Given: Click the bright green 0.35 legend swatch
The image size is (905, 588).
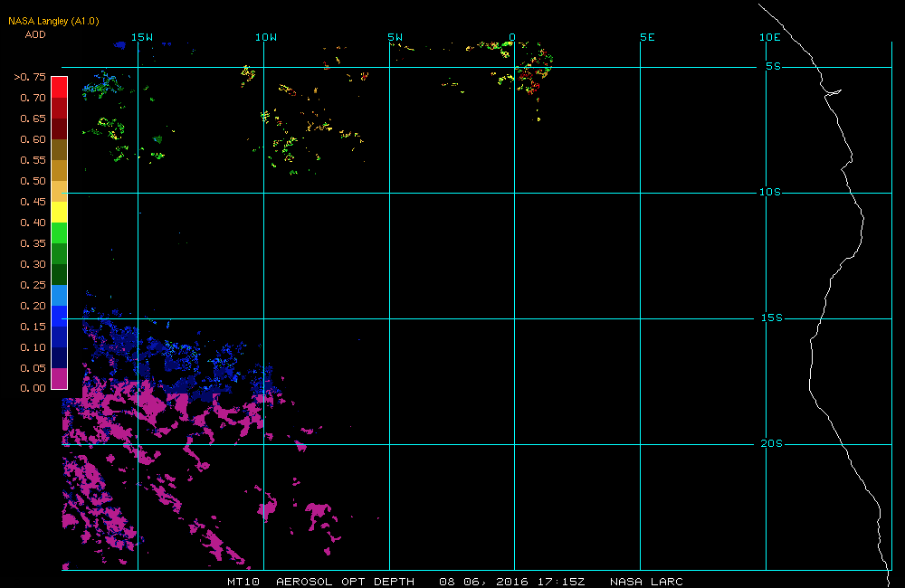Looking at the screenshot, I should (60, 232).
